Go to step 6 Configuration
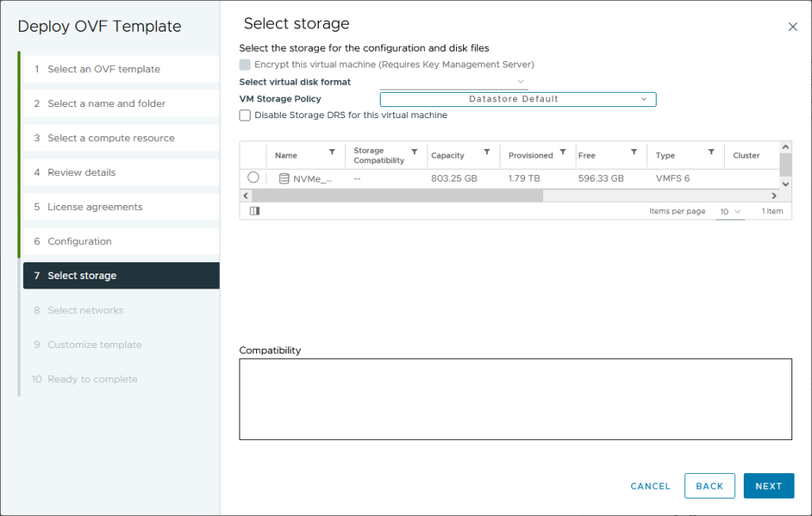This screenshot has height=516, width=812. (121, 241)
